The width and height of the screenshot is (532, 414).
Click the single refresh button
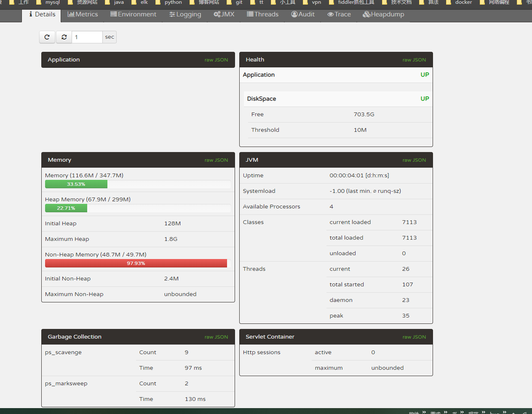tap(47, 37)
